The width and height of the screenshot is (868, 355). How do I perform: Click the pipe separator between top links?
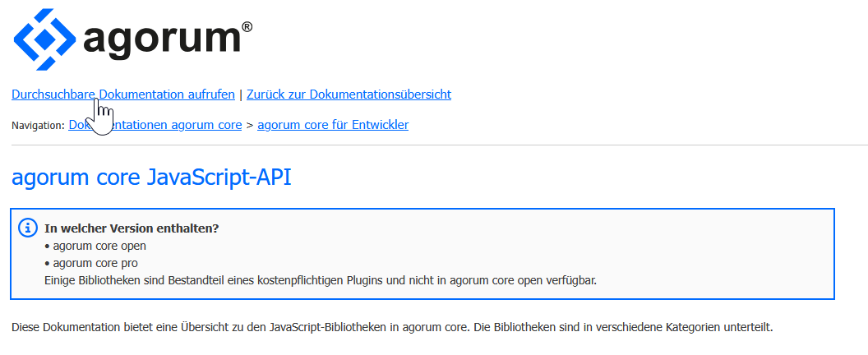click(x=241, y=95)
